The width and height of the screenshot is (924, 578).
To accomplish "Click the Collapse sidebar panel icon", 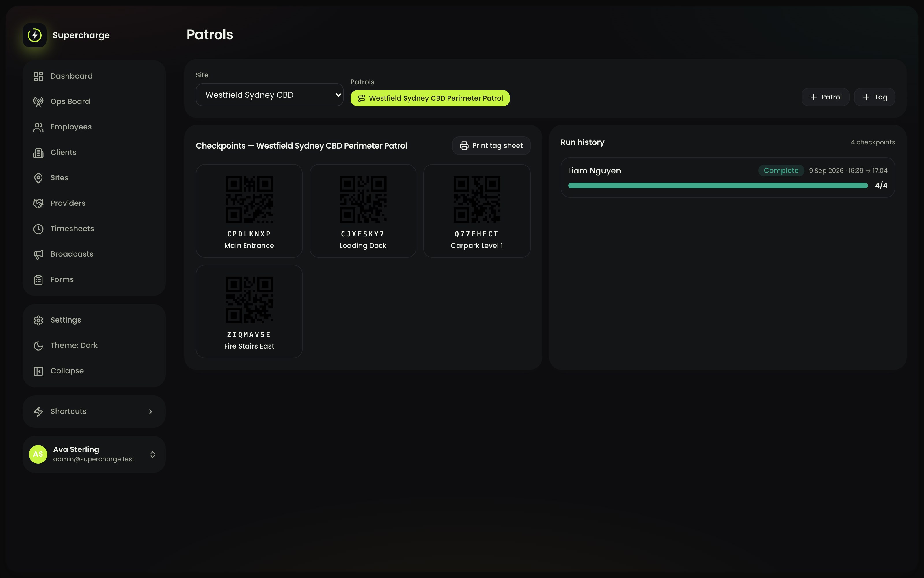I will [38, 371].
